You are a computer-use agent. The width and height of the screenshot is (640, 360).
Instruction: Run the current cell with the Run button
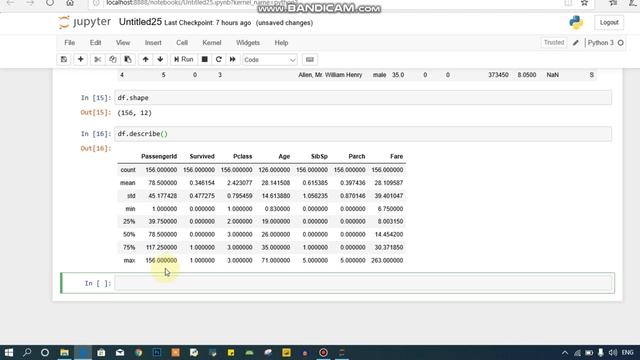tap(183, 60)
